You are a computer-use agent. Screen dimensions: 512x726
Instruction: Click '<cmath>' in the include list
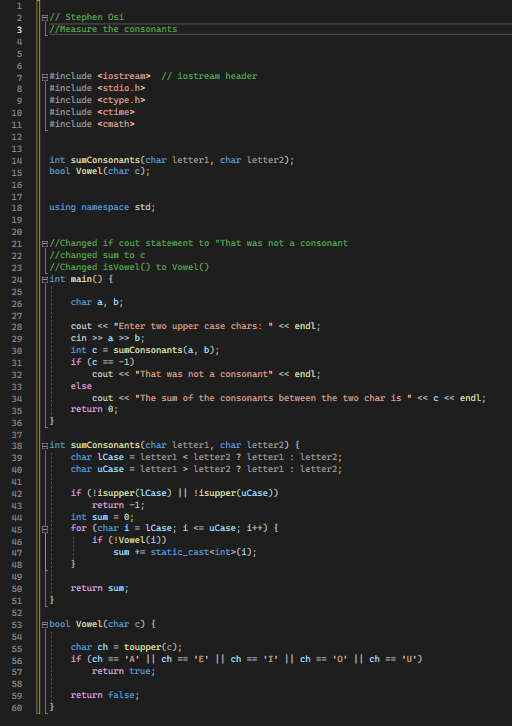pos(116,124)
